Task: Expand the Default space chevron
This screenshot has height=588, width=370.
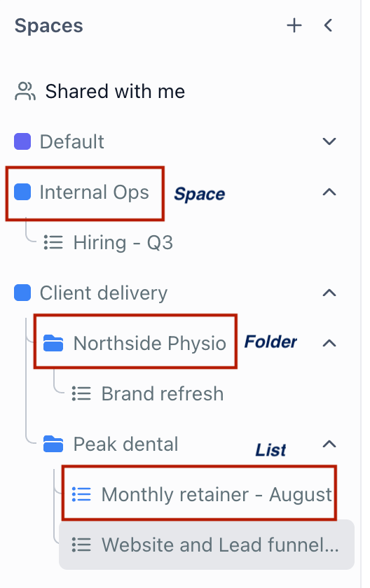Action: (329, 141)
